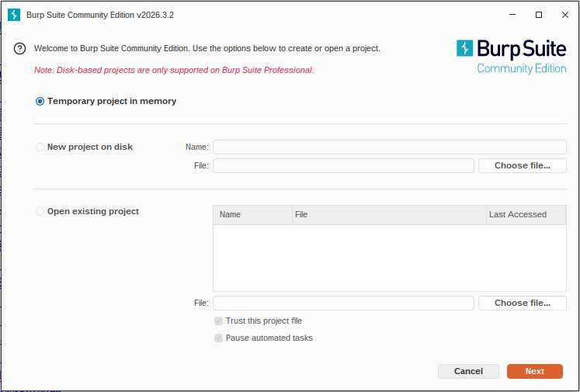Click the existing project File field
Screen dimensions: 580x392
(343, 304)
